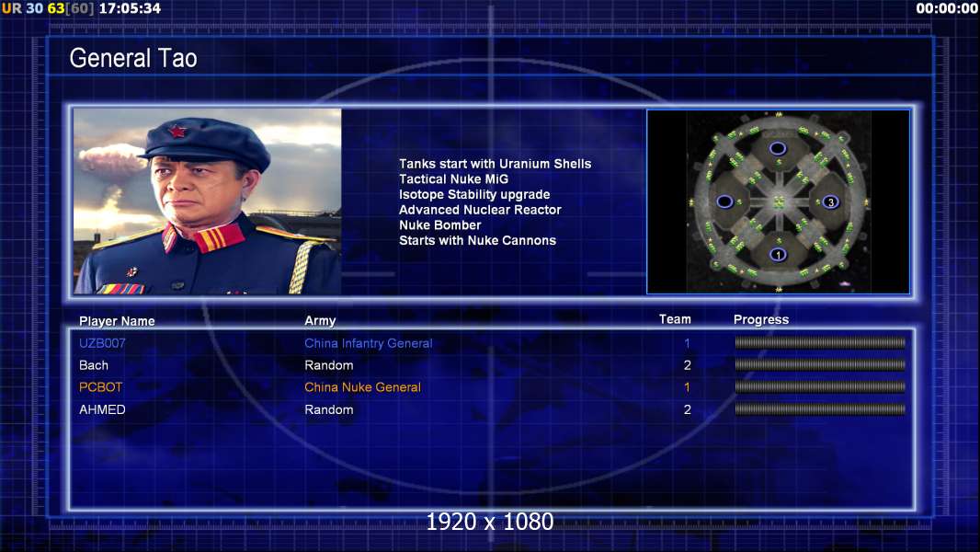Click team number for Bach
This screenshot has height=552, width=980.
click(x=687, y=365)
